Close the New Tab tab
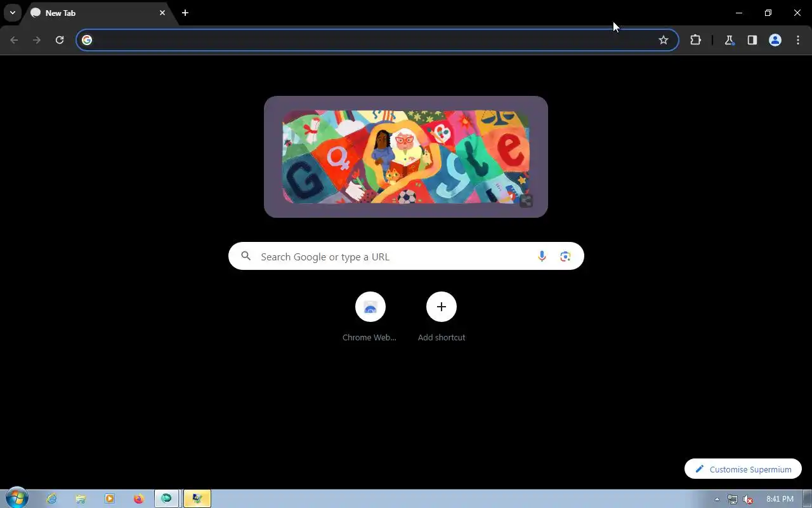Viewport: 812px width, 508px height. coord(162,13)
